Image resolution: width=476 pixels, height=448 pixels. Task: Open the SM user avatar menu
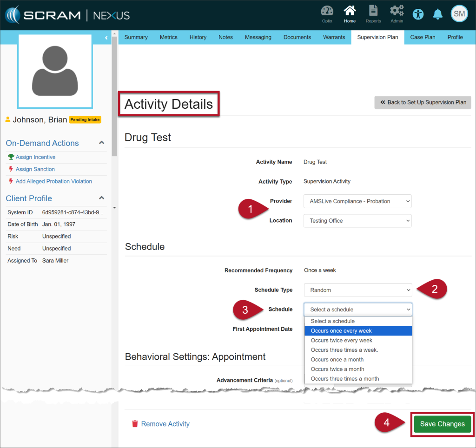pos(459,14)
